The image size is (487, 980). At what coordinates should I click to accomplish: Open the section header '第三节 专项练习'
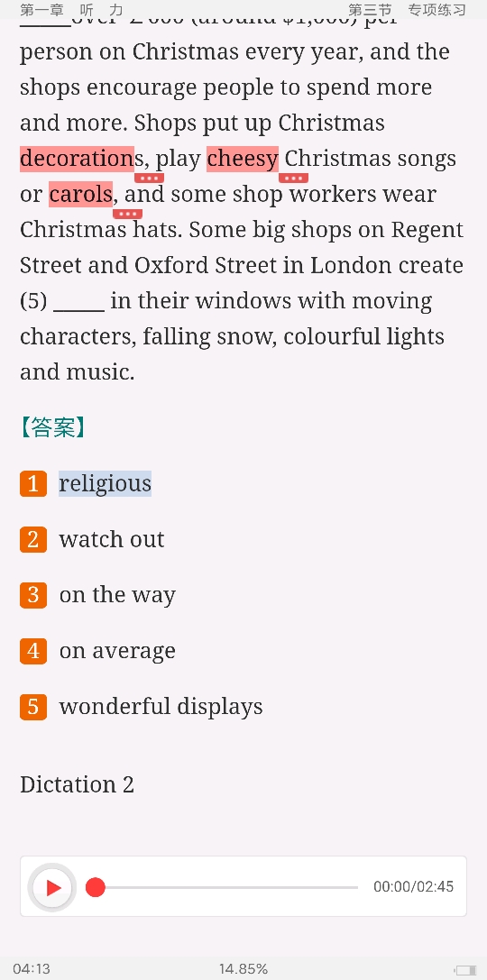407,9
